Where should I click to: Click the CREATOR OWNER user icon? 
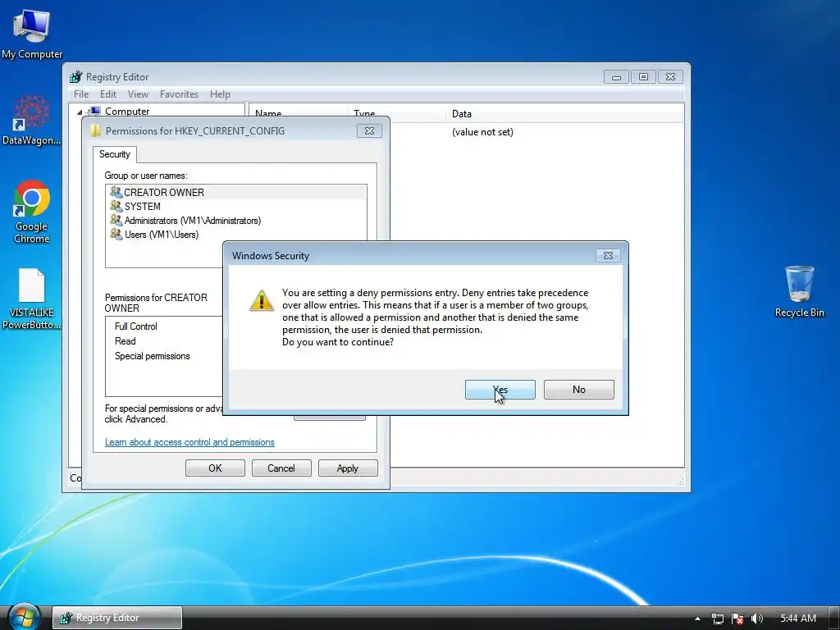click(116, 192)
